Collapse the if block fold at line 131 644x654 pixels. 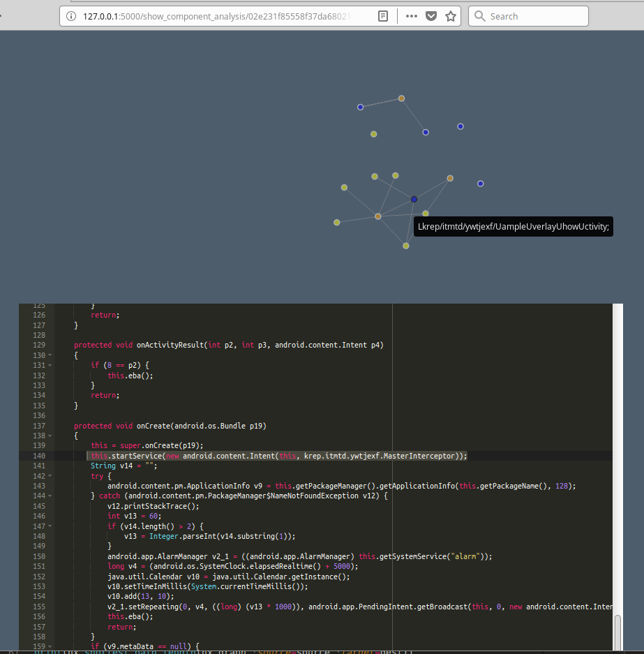50,365
